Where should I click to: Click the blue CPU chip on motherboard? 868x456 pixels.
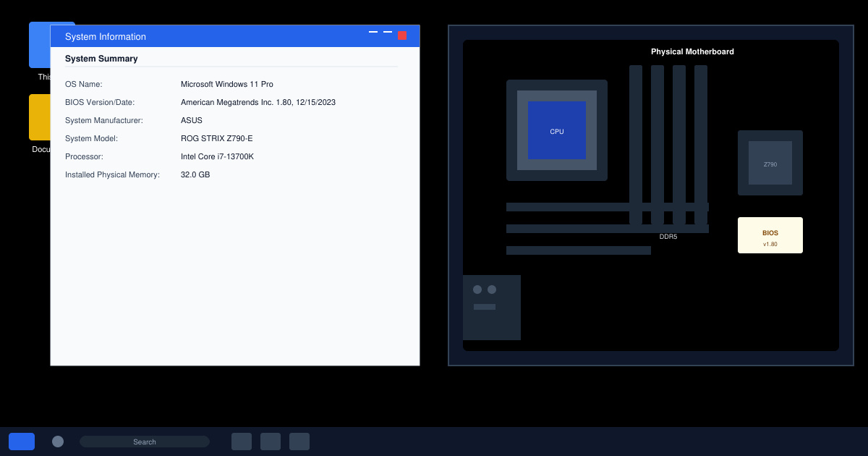pyautogui.click(x=557, y=130)
